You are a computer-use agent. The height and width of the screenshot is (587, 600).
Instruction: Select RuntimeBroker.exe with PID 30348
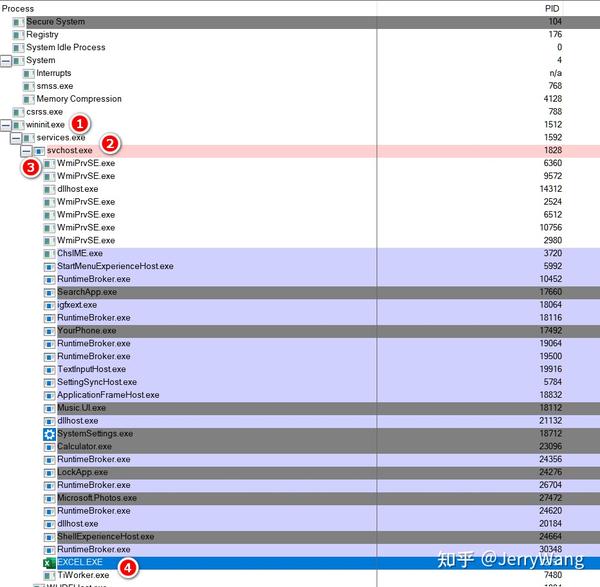coord(94,549)
